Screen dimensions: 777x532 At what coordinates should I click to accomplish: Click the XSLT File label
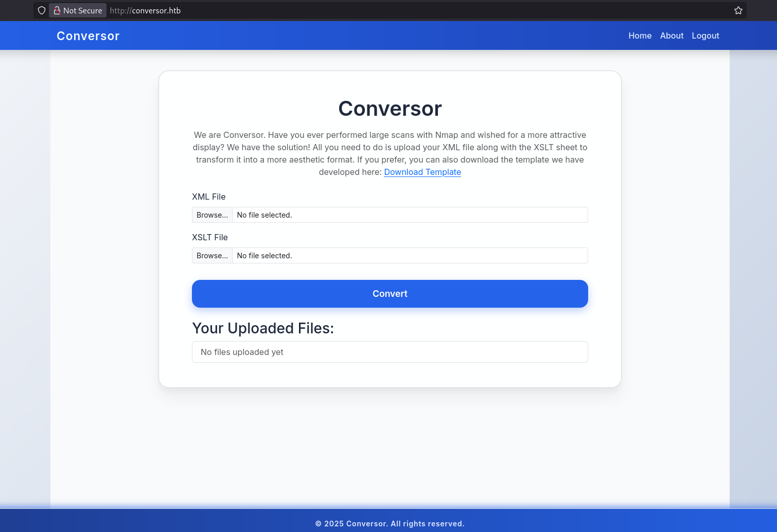(210, 237)
